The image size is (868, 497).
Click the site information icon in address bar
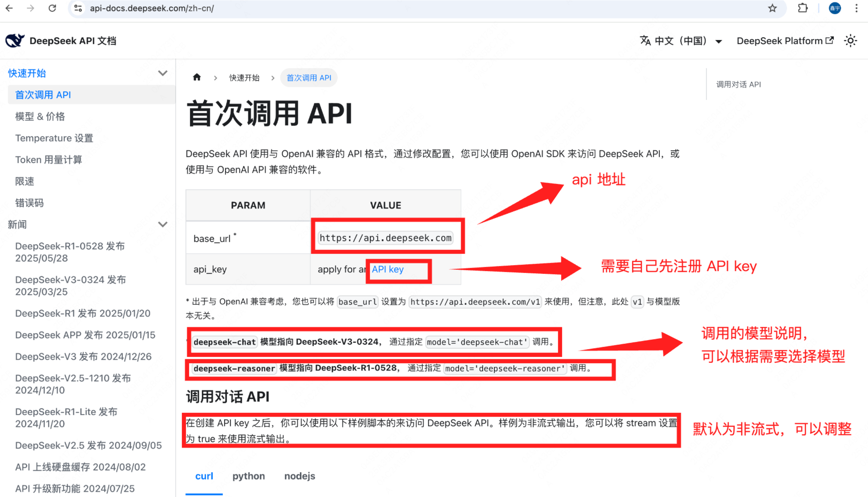[77, 8]
